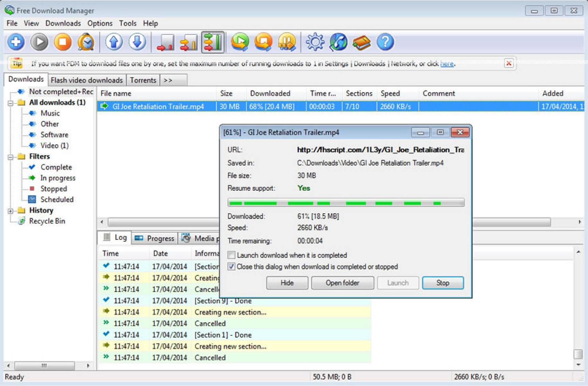Click the Add new download plus icon

(x=16, y=42)
